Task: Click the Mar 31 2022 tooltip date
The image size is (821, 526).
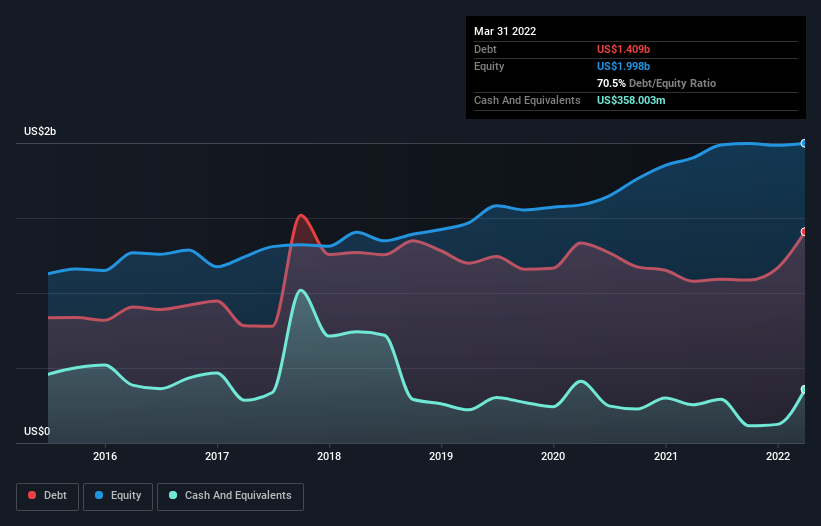Action: tap(505, 31)
